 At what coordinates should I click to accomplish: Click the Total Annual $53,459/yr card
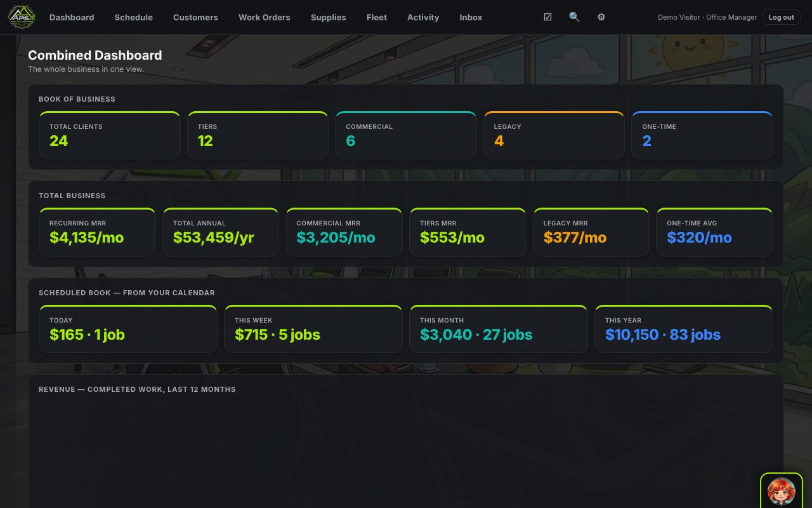[x=221, y=232]
